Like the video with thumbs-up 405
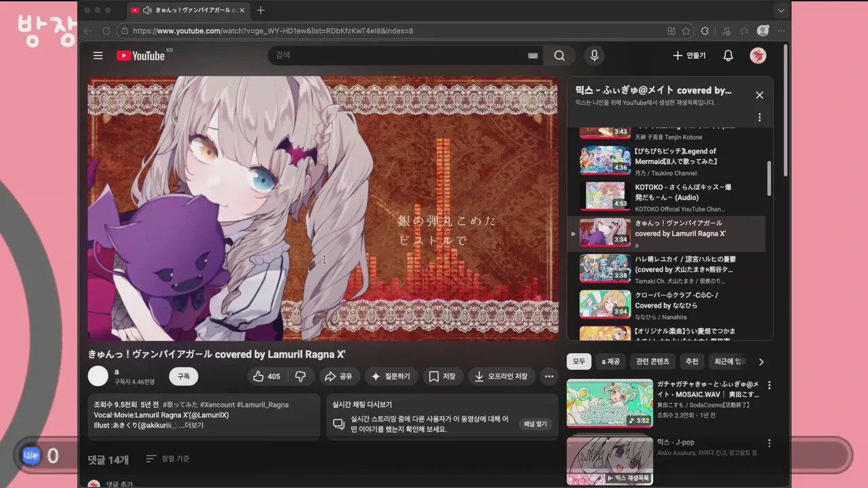Viewport: 868px width, 488px height. pyautogui.click(x=266, y=376)
